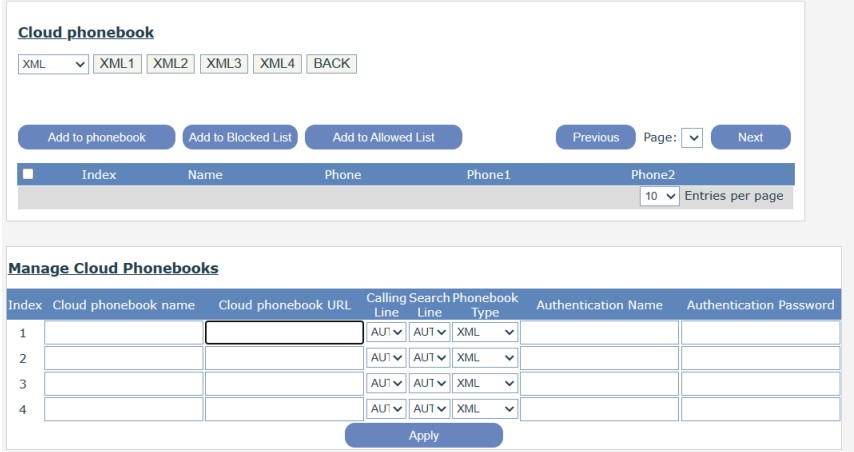Select Phonebook Type dropdown in row 4
This screenshot has width=854, height=452.
[485, 409]
